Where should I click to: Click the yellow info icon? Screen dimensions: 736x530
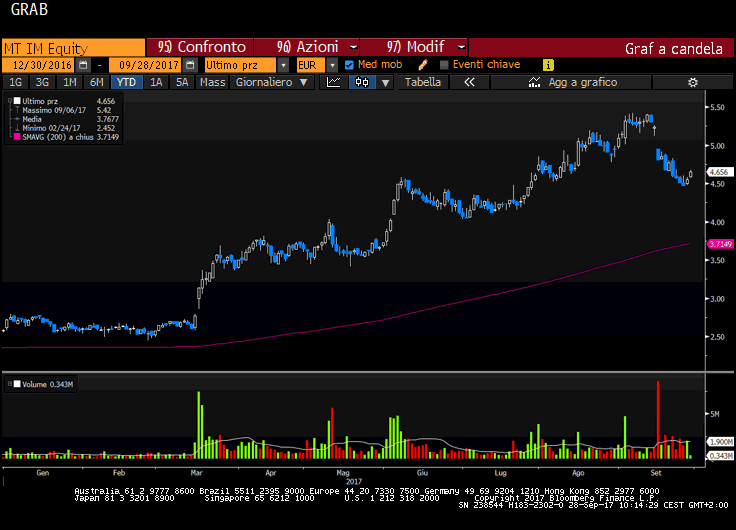[x=548, y=65]
